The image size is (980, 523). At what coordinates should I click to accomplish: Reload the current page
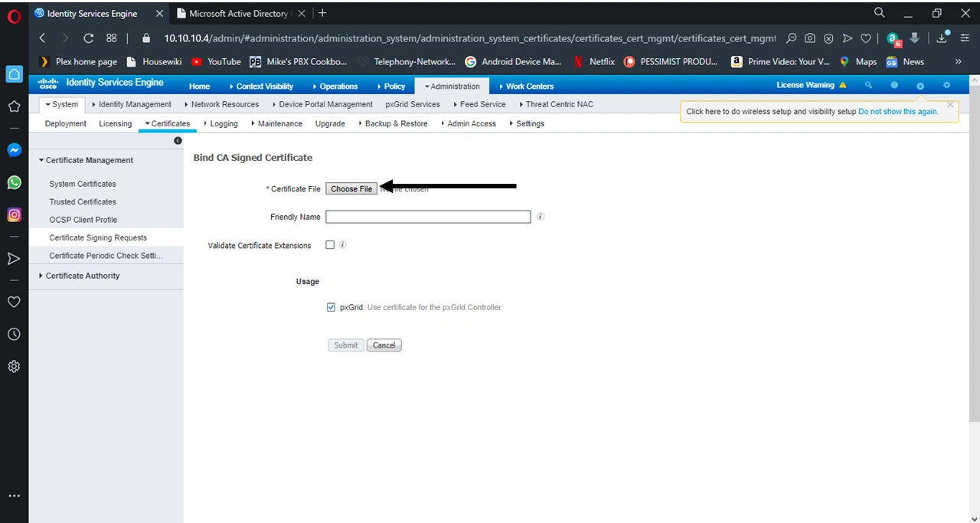coord(88,38)
